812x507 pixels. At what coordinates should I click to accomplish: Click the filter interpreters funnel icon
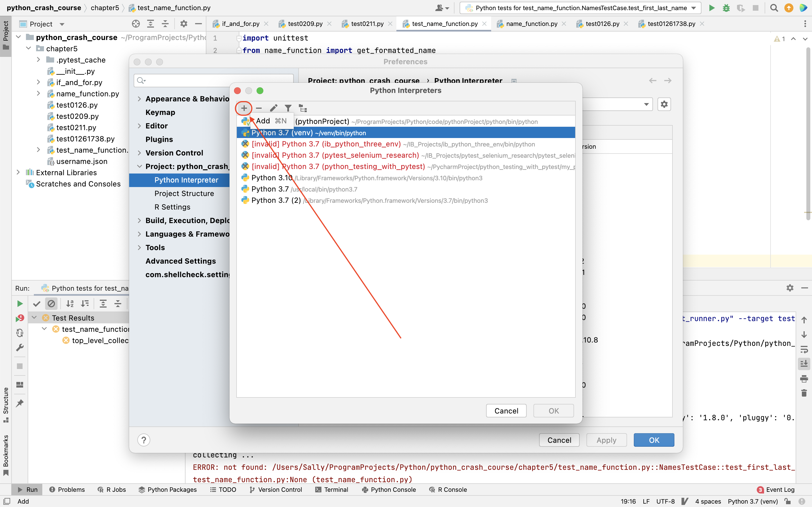coord(288,108)
